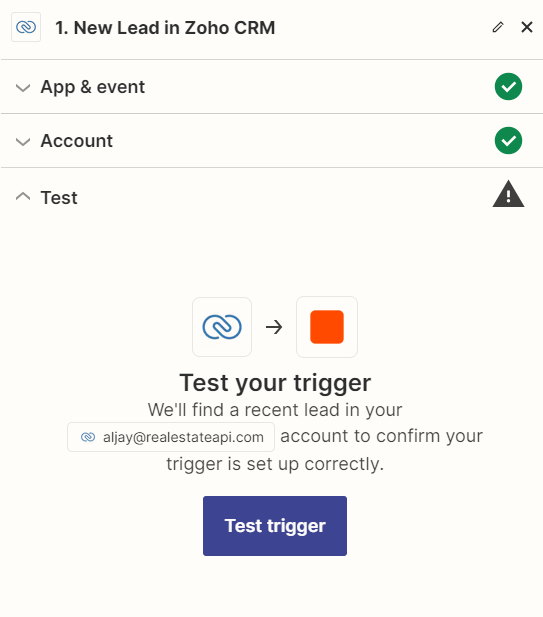This screenshot has width=543, height=617.
Task: Open the Account section label
Action: tap(77, 141)
